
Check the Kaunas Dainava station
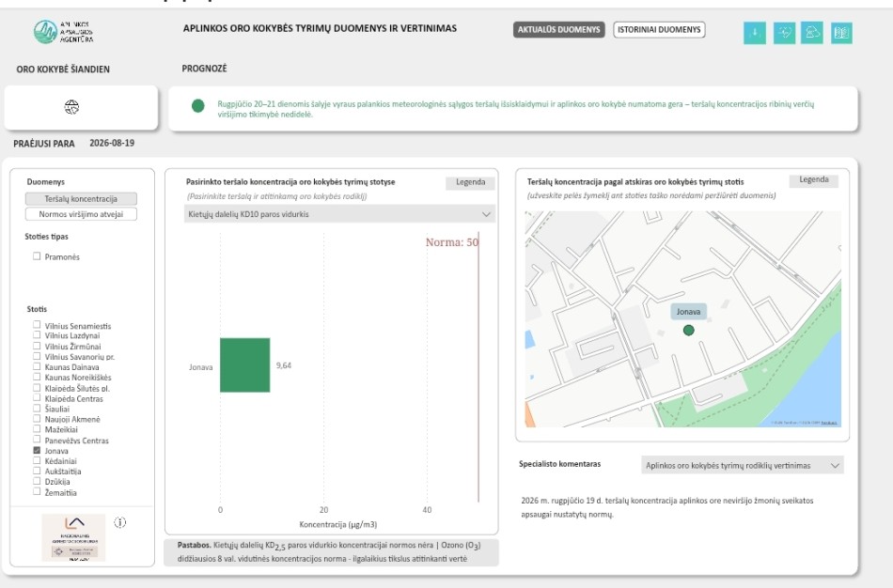click(37, 366)
